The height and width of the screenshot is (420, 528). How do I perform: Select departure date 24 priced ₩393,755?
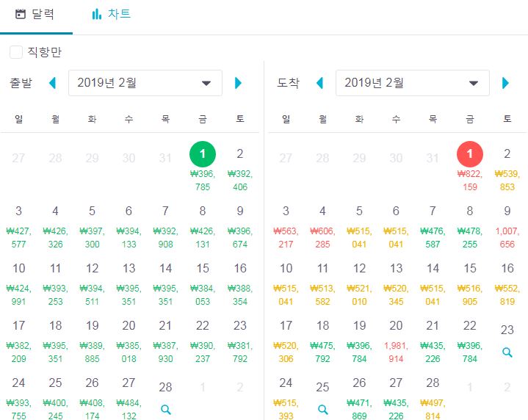[18, 398]
